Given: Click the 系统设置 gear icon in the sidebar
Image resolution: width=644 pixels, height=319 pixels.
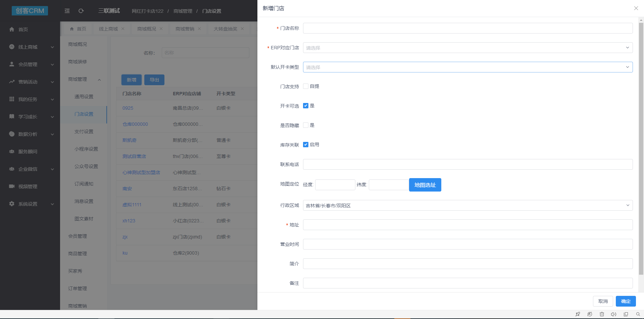Looking at the screenshot, I should pyautogui.click(x=12, y=204).
